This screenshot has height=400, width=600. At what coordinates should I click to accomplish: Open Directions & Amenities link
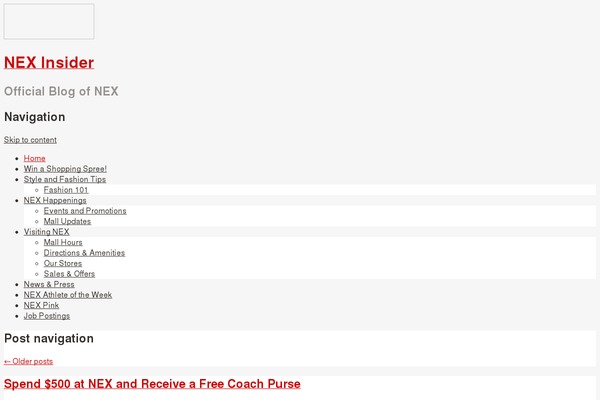tap(84, 253)
